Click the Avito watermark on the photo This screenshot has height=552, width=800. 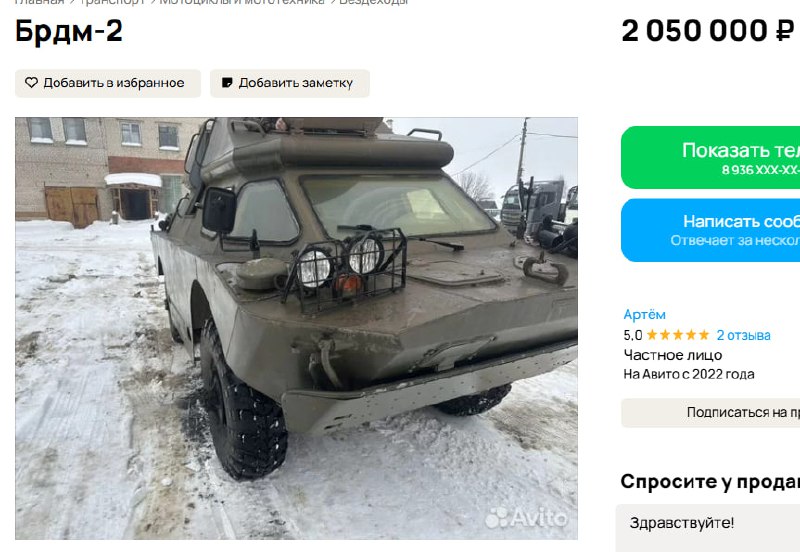(x=526, y=517)
